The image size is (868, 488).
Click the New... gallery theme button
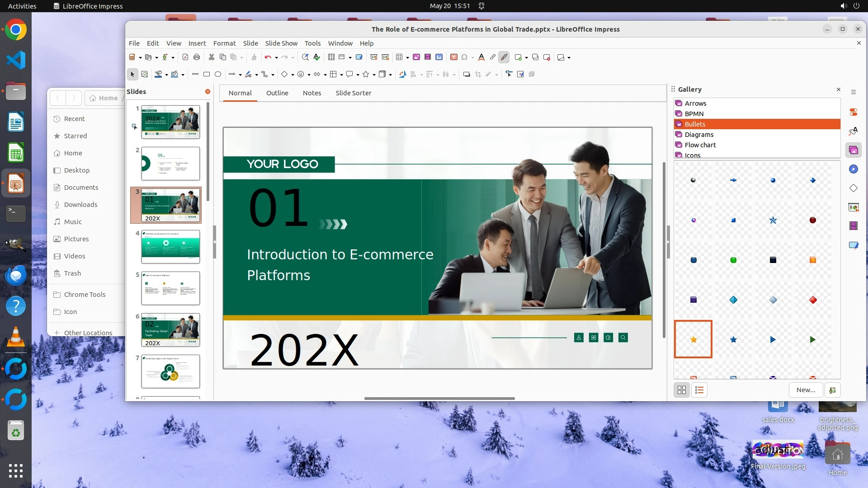point(806,390)
